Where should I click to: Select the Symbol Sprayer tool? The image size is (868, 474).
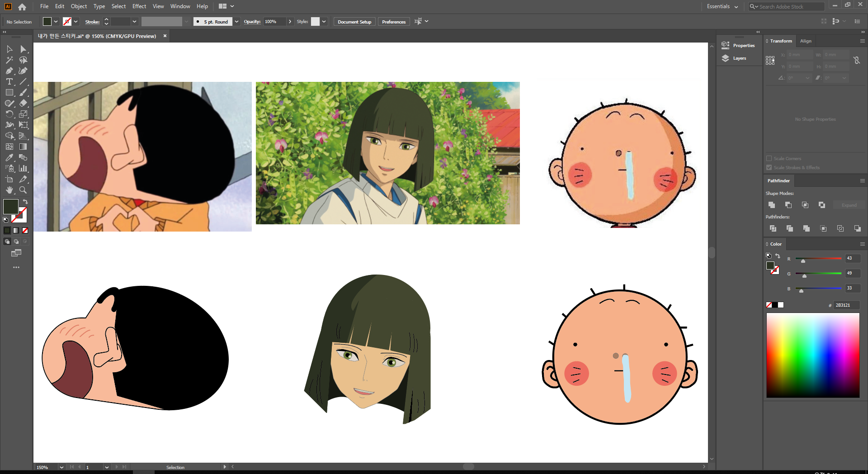tap(9, 168)
